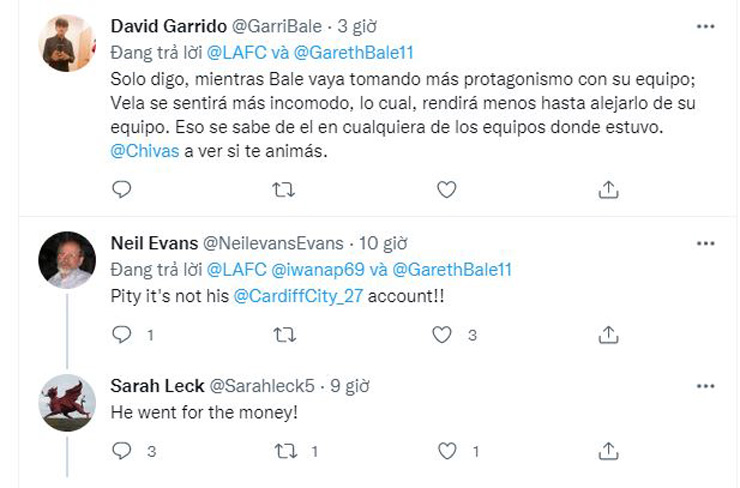Open more options on David Garrido's tweet

[x=705, y=25]
